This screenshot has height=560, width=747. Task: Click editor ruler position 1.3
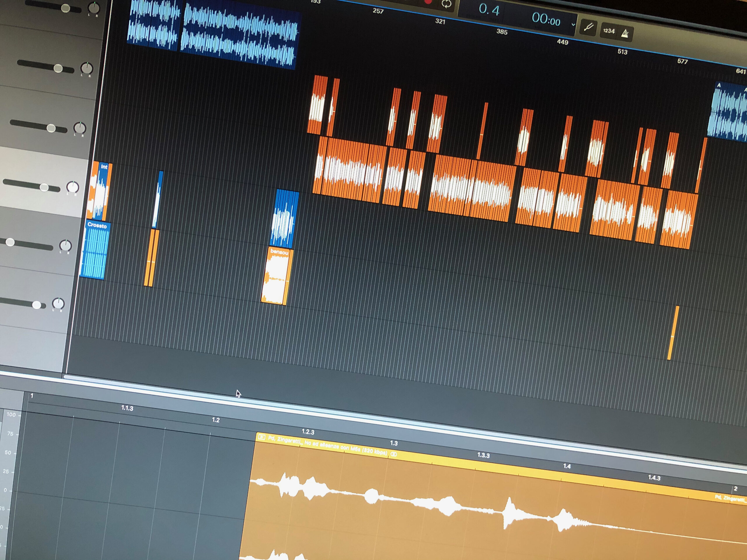(x=394, y=443)
